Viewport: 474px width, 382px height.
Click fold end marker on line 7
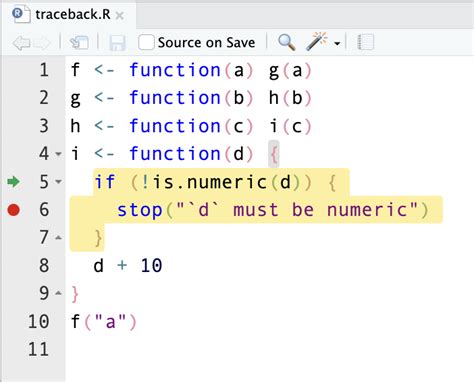pos(58,238)
